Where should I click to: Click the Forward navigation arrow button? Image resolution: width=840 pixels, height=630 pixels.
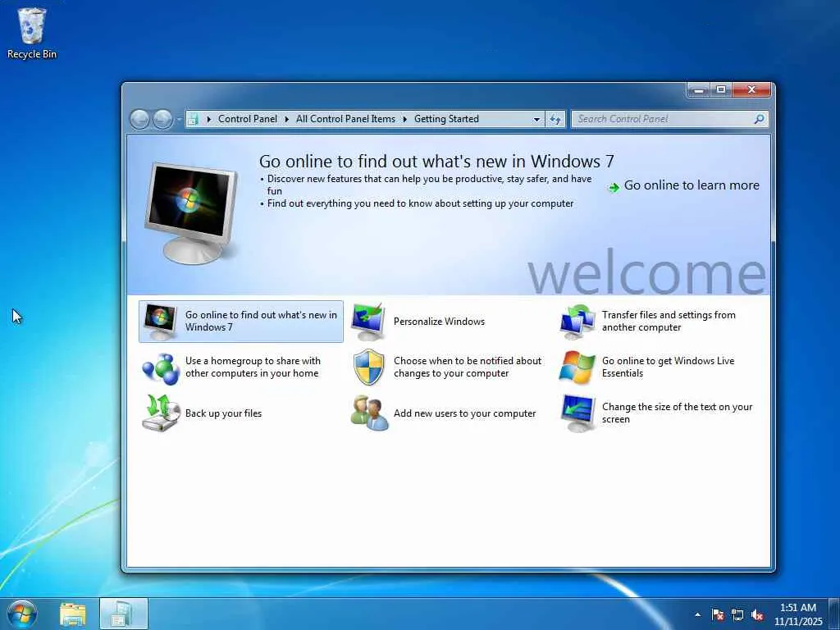tap(163, 119)
